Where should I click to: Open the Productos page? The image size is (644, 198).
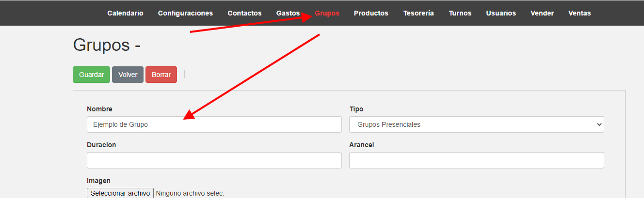(371, 13)
